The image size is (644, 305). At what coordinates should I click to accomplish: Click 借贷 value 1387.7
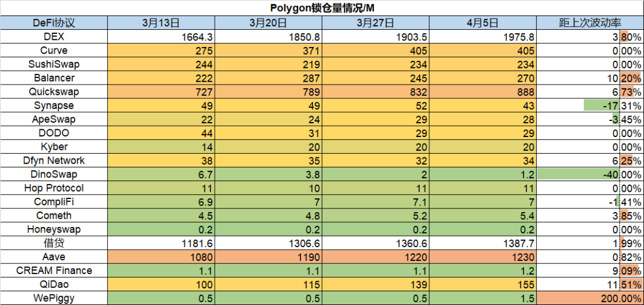482,243
